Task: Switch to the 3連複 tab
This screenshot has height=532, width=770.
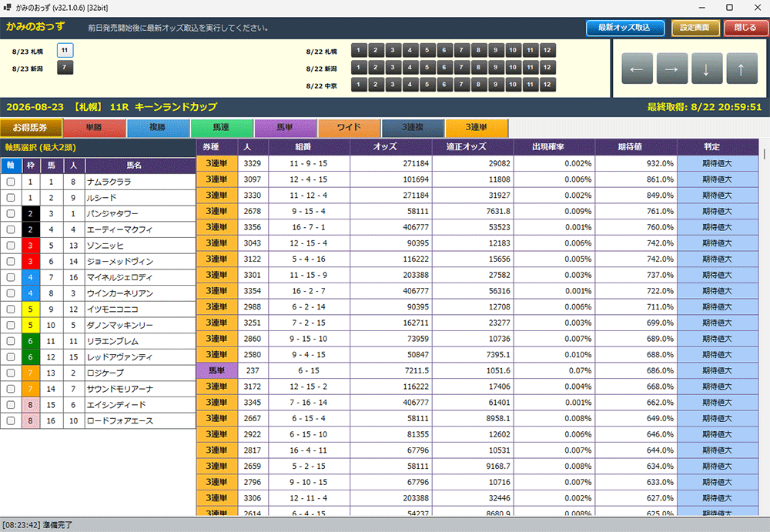Action: tap(413, 128)
